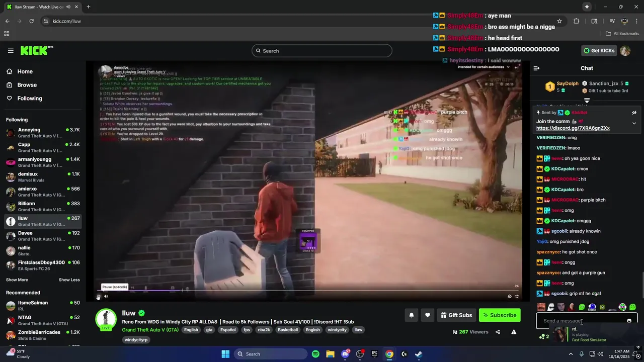The image size is (644, 362).
Task: Click the video progress bar
Action: (x=307, y=291)
